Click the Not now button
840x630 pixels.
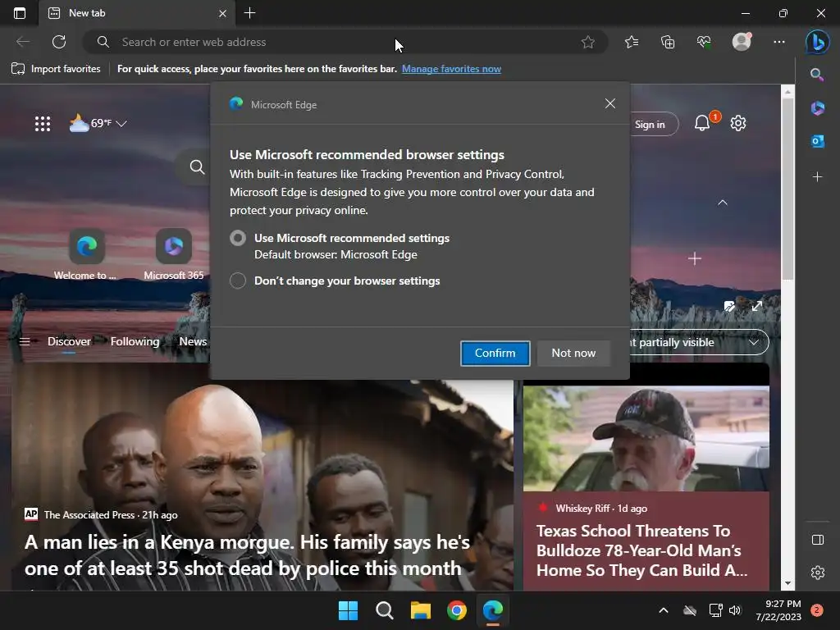pos(573,353)
